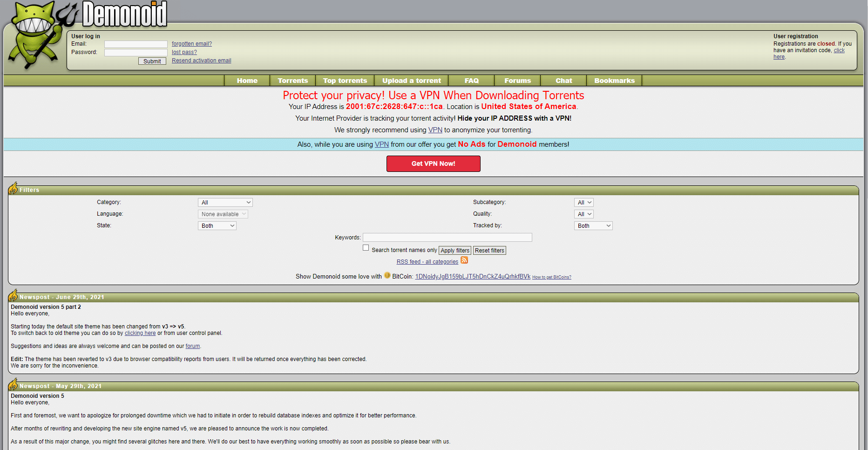
Task: Open the lost pass? link
Action: tap(184, 52)
